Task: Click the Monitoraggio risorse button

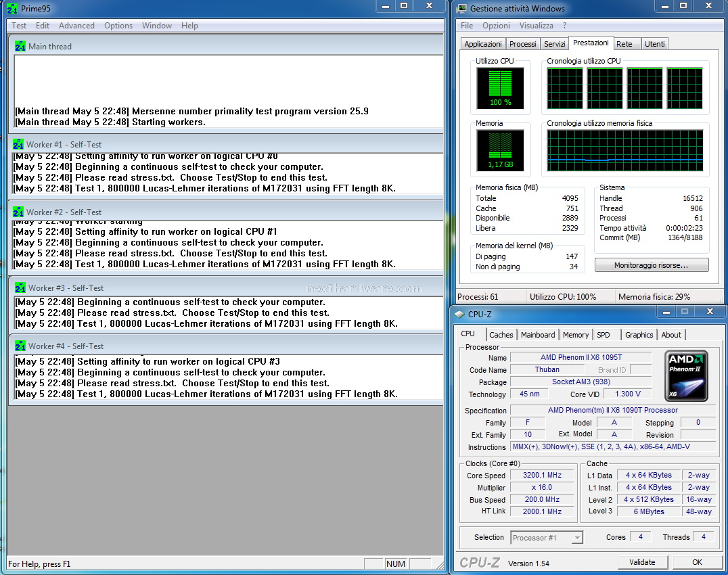Action: tap(652, 265)
